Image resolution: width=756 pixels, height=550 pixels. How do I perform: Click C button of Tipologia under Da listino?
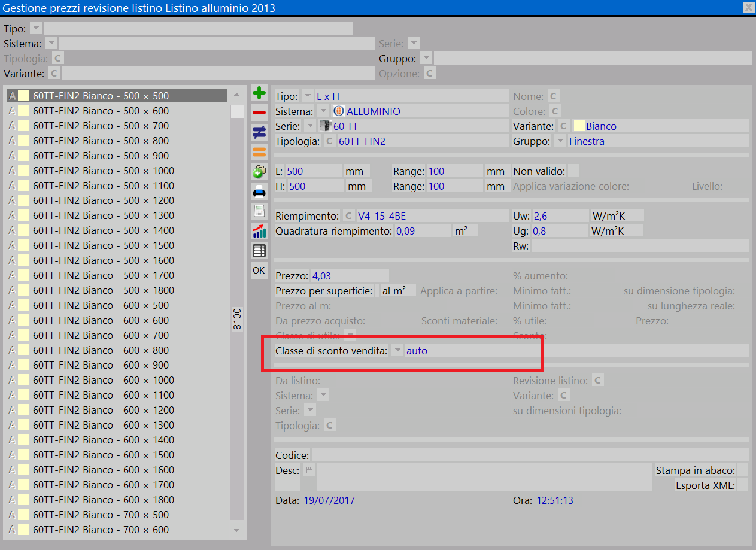pos(329,426)
